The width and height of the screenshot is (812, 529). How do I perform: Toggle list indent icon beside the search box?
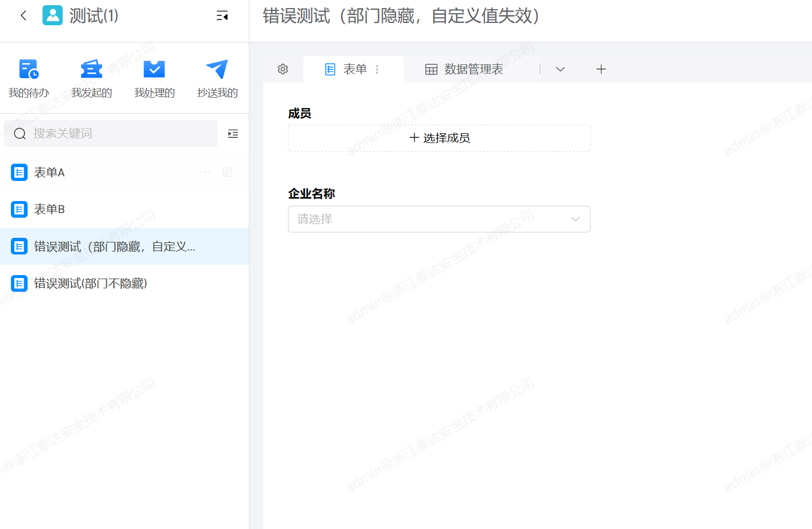(233, 134)
